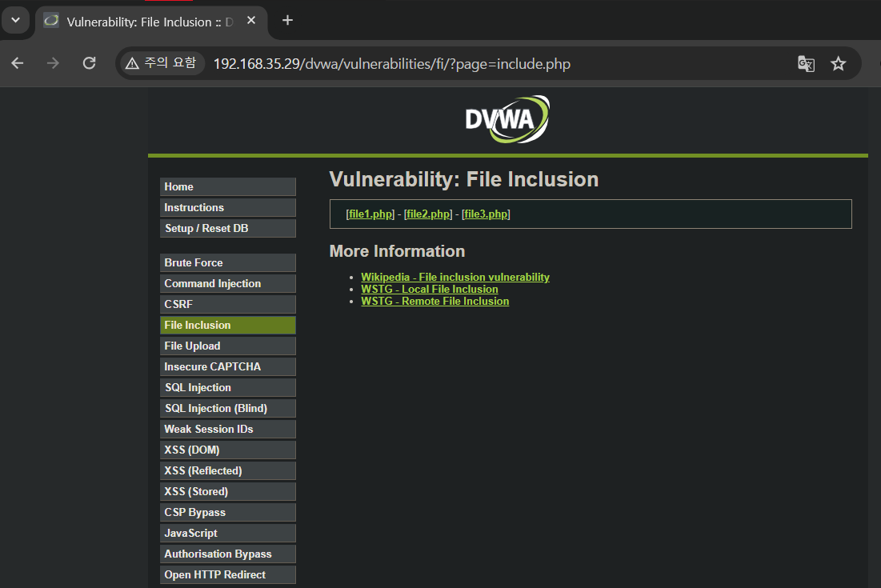Follow the file3.php link
Screen dimensions: 881x588
486,214
